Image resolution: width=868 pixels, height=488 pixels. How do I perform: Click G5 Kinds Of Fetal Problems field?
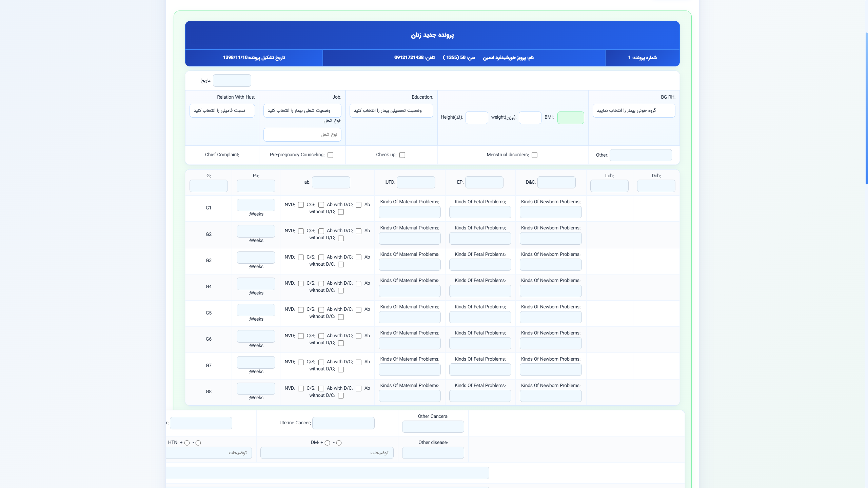tap(480, 317)
